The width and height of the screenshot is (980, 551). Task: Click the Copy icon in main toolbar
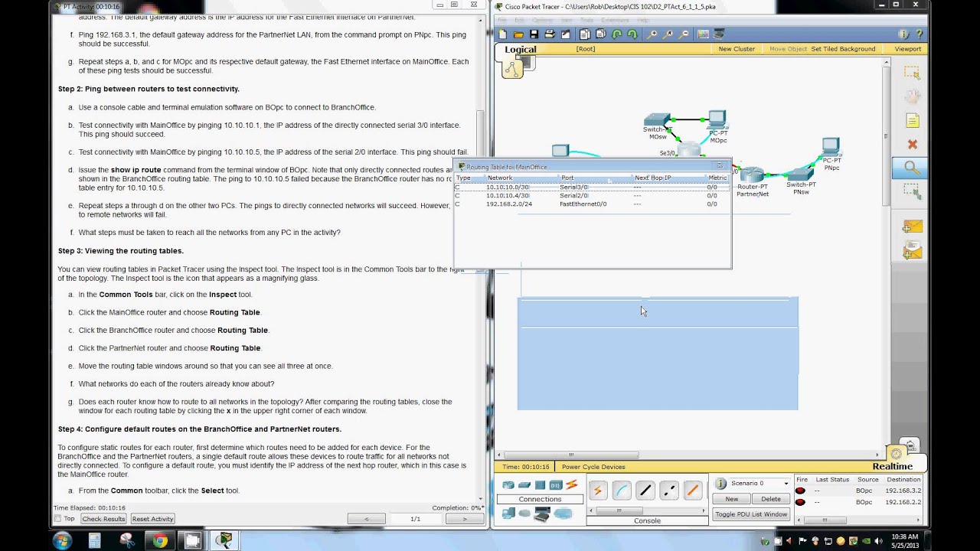click(584, 34)
